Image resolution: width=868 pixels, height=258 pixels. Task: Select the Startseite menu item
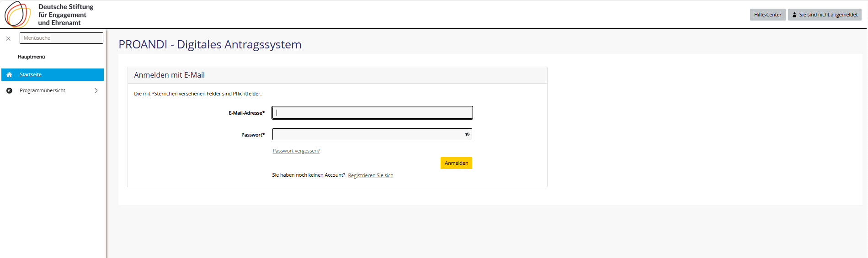pyautogui.click(x=31, y=75)
